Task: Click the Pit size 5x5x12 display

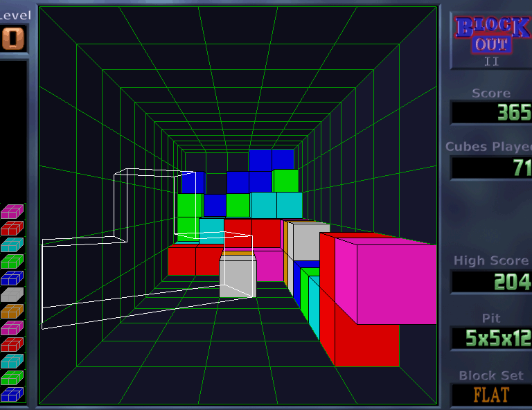Action: click(492, 338)
